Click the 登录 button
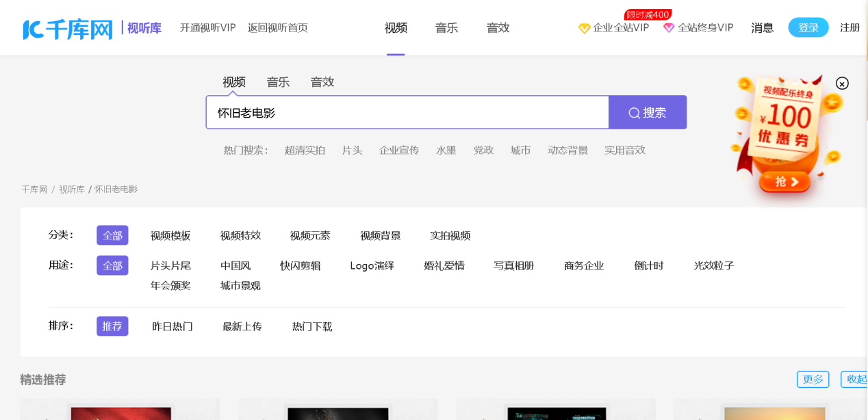Viewport: 868px width, 420px height. 808,27
